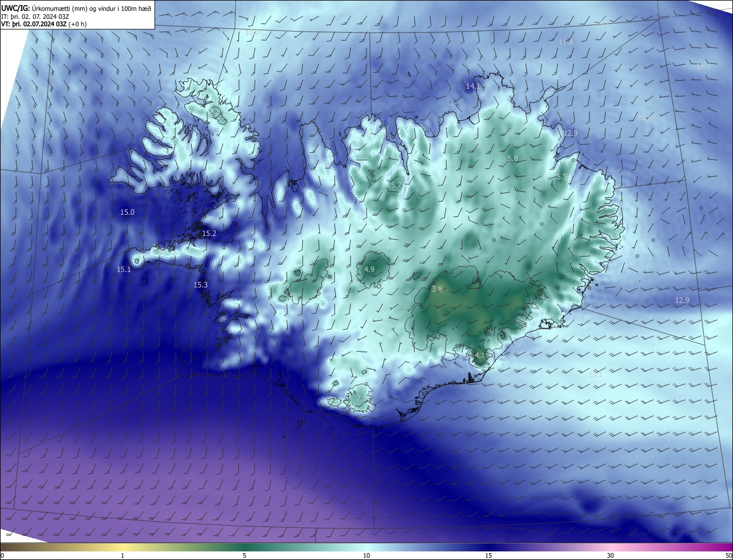The height and width of the screenshot is (560, 733).
Task: Click the 'IT: þri. 02. 07. 2024 03Z' line
Action: pyautogui.click(x=36, y=17)
